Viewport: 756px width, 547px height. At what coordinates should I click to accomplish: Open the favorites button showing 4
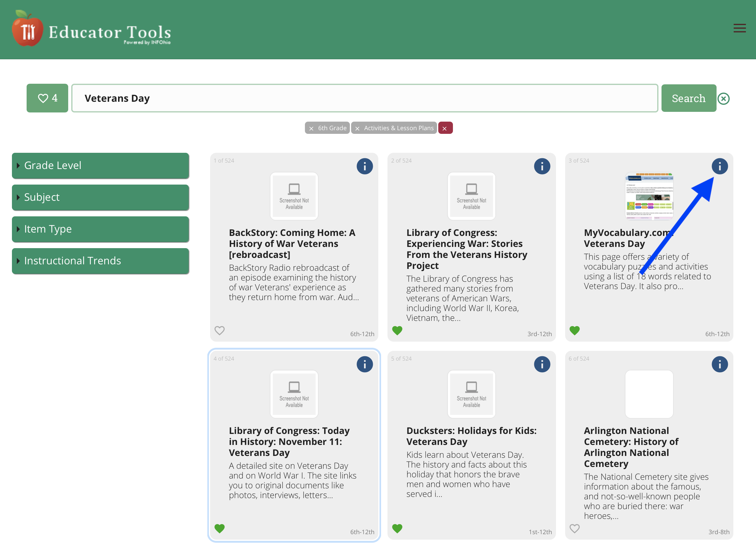pyautogui.click(x=47, y=98)
